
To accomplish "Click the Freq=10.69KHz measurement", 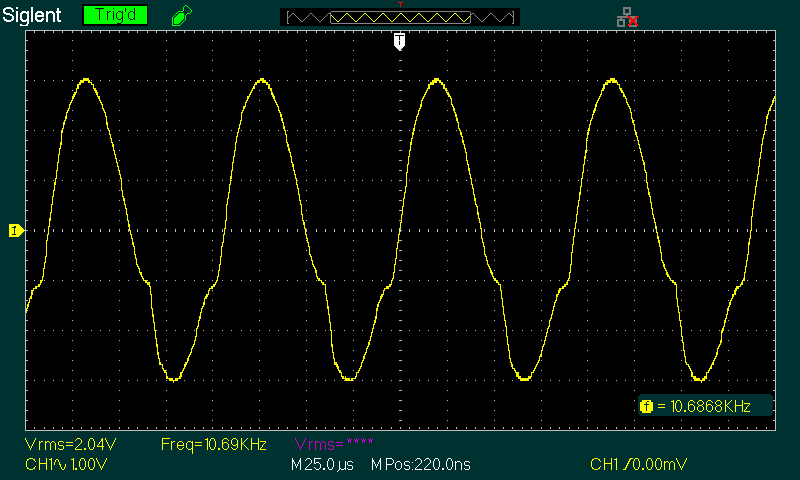I will [213, 444].
